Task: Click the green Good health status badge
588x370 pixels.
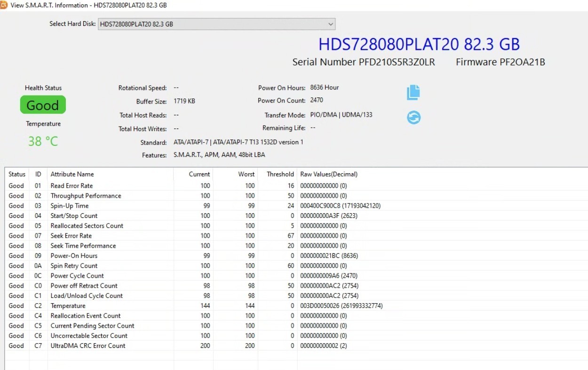Action: click(43, 105)
